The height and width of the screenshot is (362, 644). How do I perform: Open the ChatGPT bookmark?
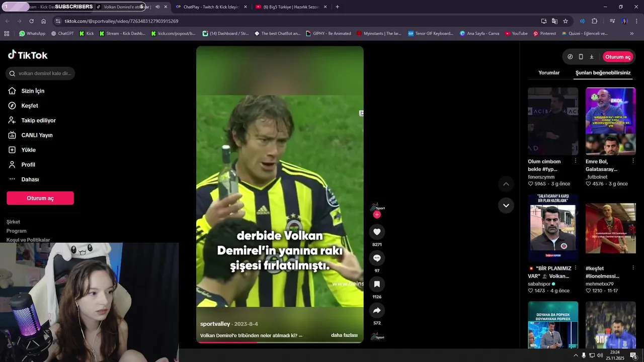tap(62, 34)
